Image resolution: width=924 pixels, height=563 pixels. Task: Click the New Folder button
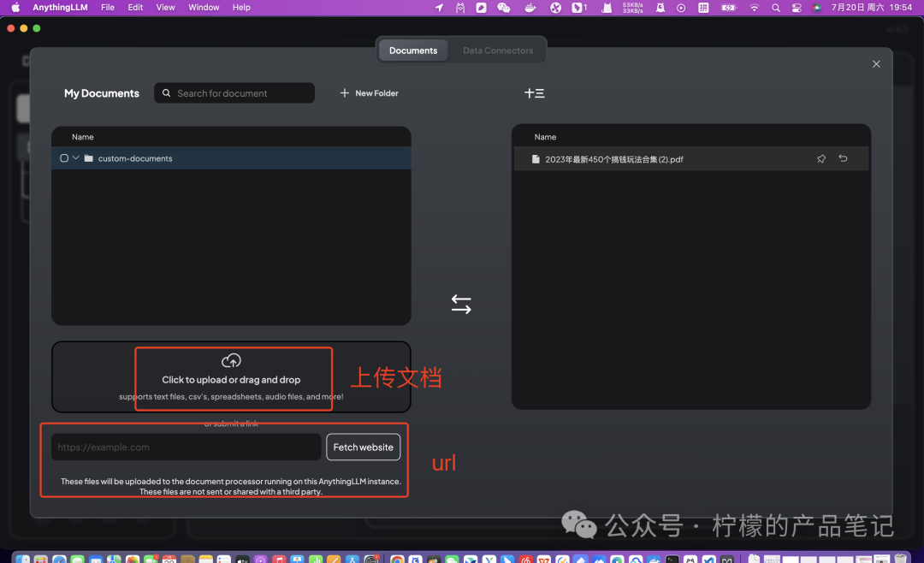[370, 93]
